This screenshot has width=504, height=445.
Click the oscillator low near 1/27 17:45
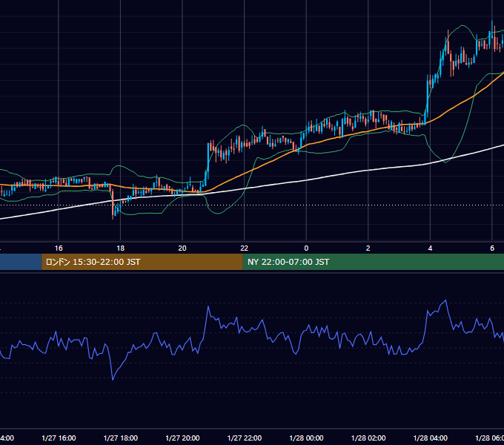113,380
